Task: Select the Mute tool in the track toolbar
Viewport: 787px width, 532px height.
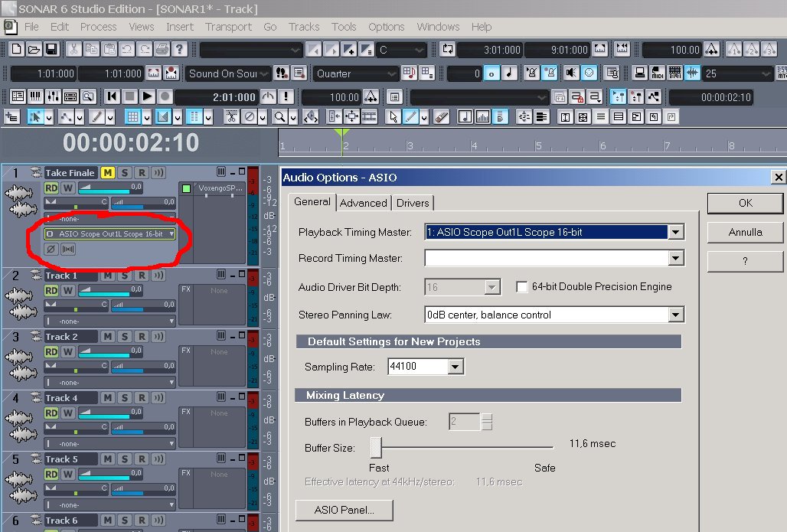Action: (x=249, y=117)
